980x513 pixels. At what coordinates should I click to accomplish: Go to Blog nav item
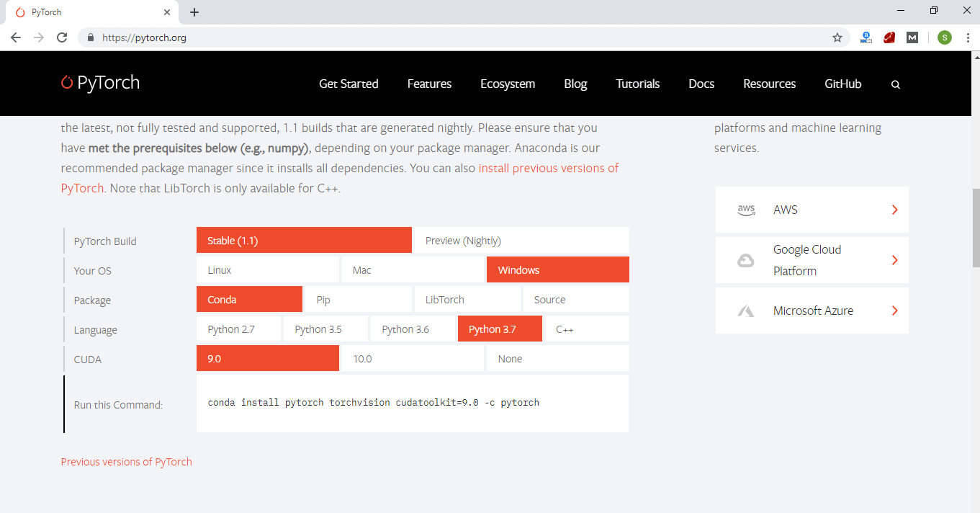click(x=575, y=84)
